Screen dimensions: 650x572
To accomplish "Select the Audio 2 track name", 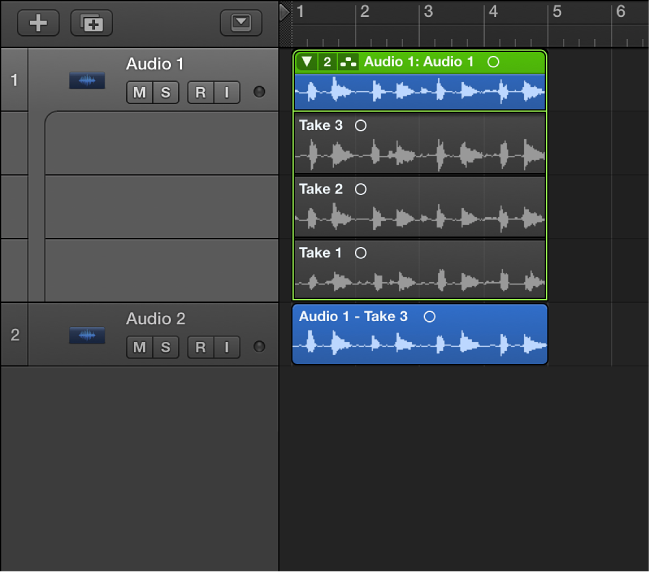I will (155, 319).
